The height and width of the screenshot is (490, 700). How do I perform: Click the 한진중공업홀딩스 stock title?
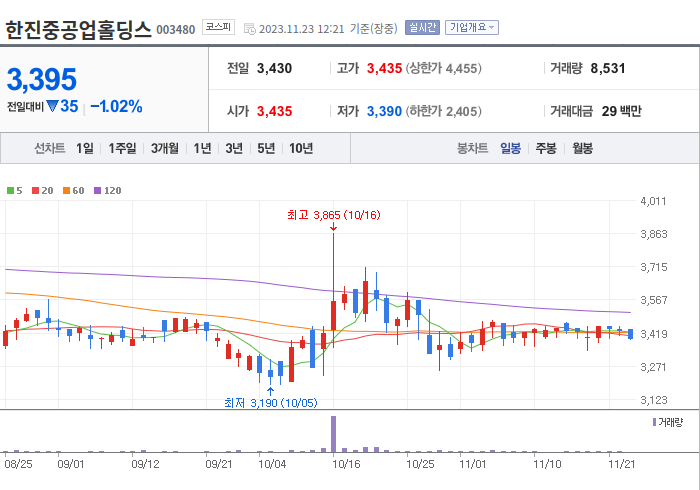click(x=78, y=29)
